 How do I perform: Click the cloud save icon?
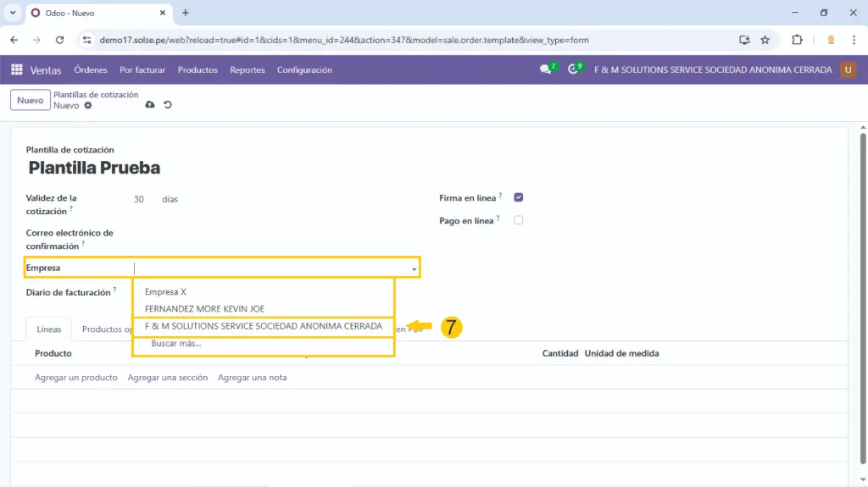click(150, 105)
